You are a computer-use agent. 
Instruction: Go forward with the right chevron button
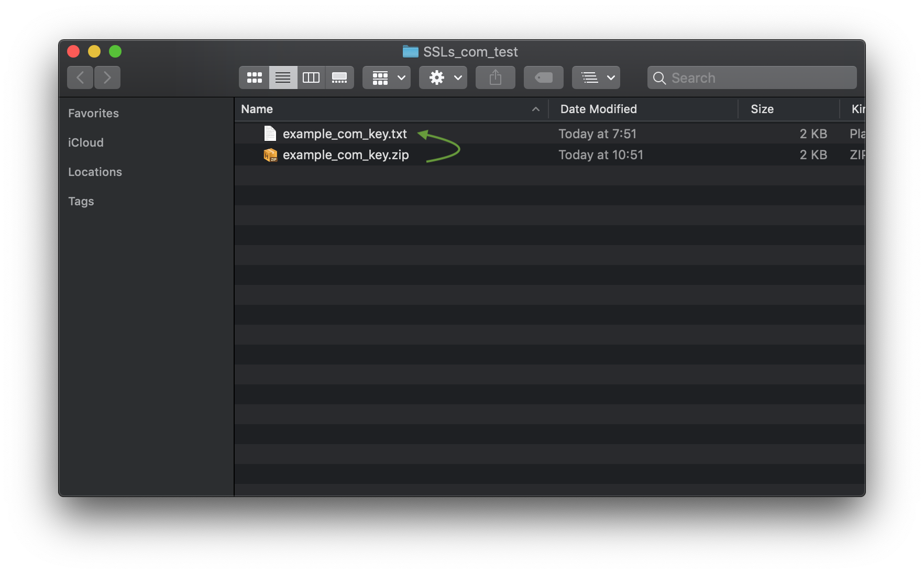tap(107, 78)
